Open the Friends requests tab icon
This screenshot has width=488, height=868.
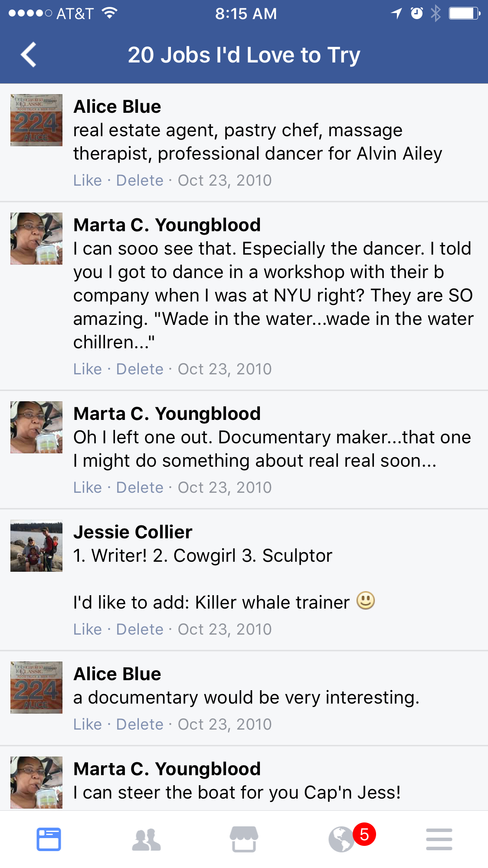pos(146,839)
